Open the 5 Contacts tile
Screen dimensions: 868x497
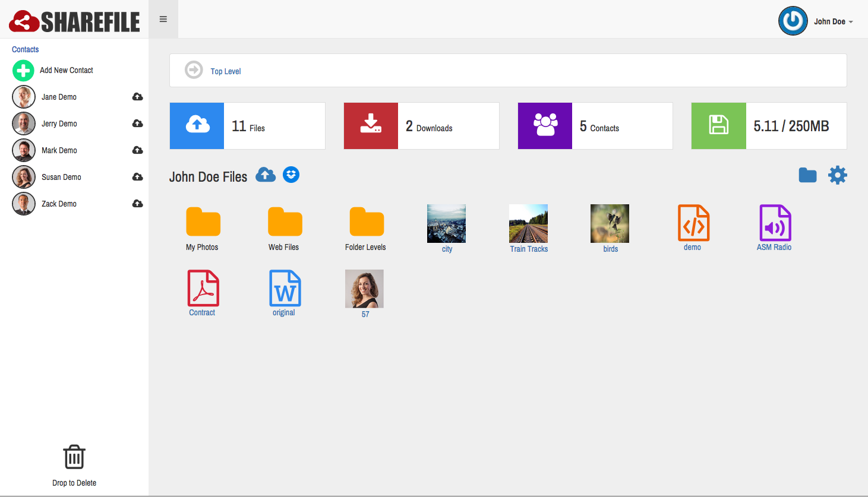(595, 126)
